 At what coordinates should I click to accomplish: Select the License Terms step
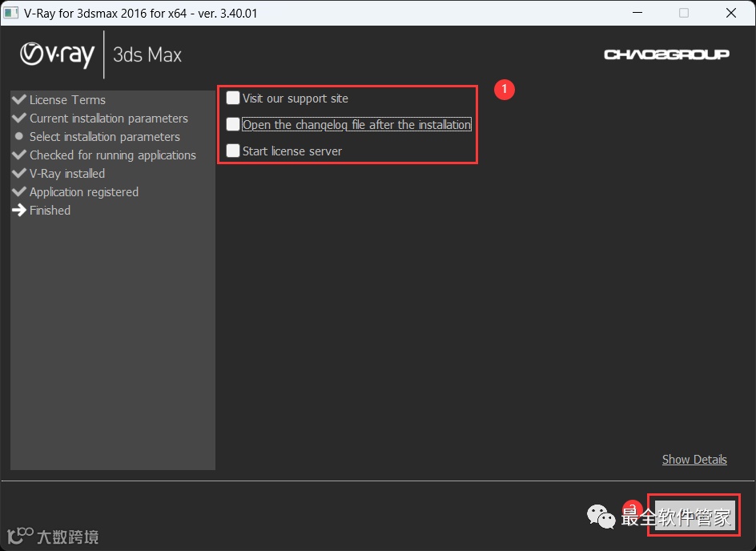(x=67, y=100)
